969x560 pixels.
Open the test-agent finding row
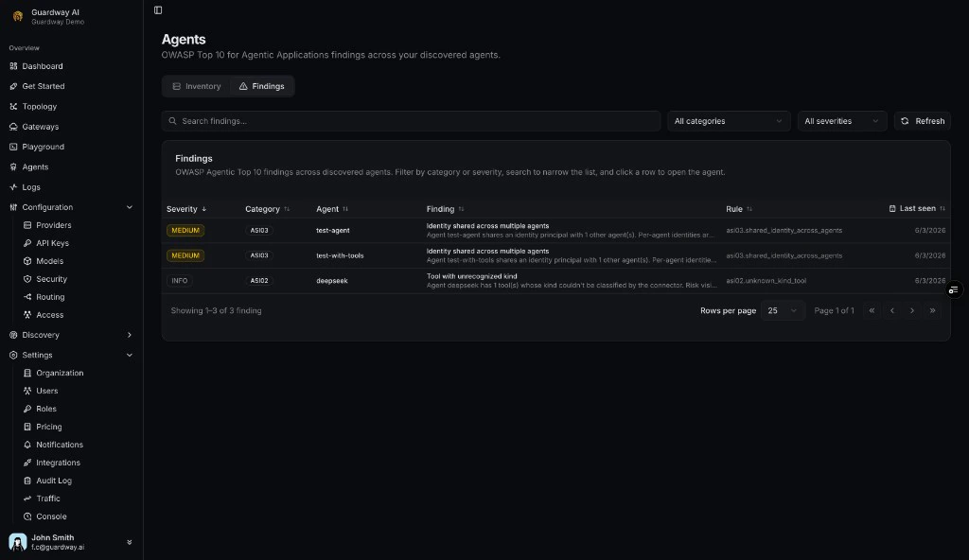555,231
